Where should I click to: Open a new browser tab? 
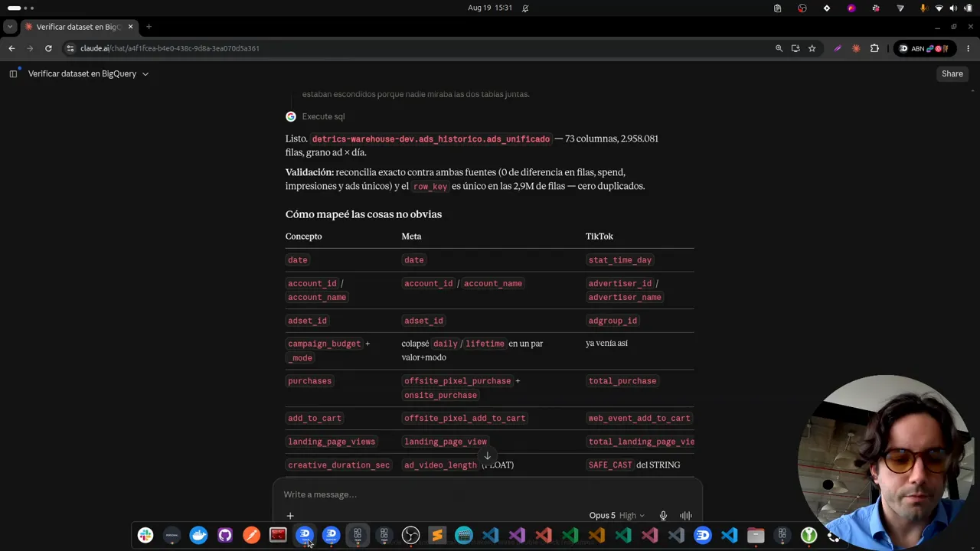coord(149,27)
